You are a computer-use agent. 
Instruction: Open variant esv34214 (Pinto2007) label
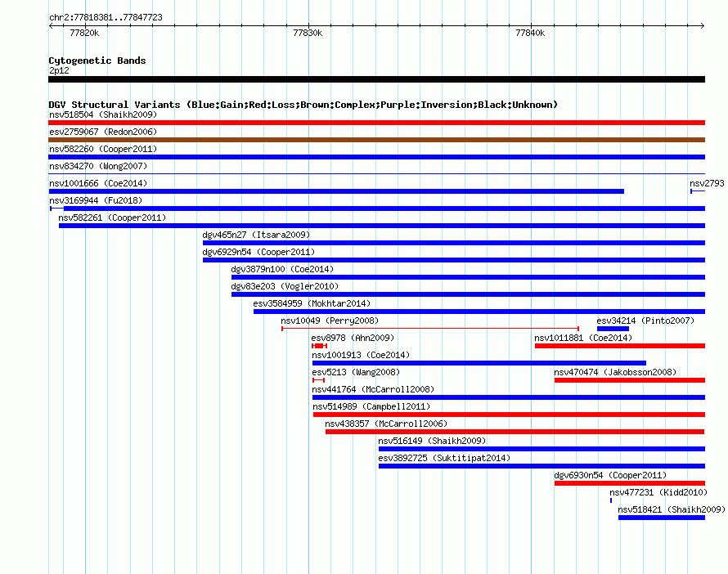point(645,321)
